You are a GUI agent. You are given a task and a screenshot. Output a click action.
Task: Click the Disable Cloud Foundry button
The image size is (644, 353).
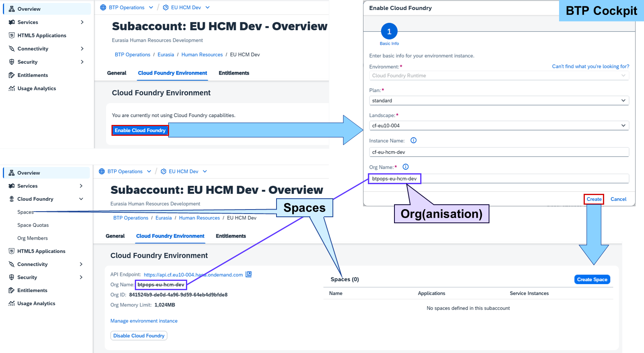pos(139,336)
